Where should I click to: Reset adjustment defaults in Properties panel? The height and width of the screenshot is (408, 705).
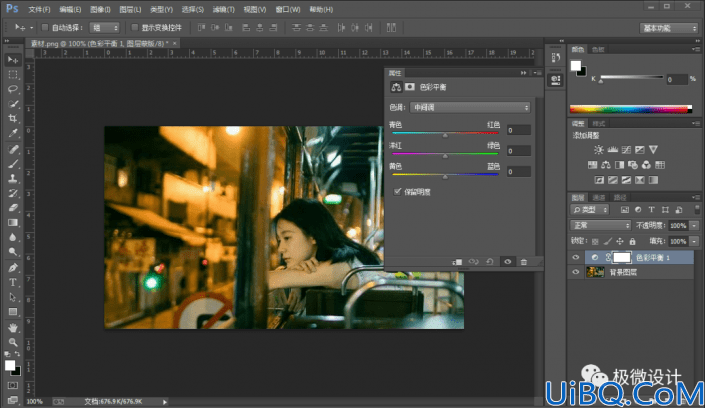(490, 262)
